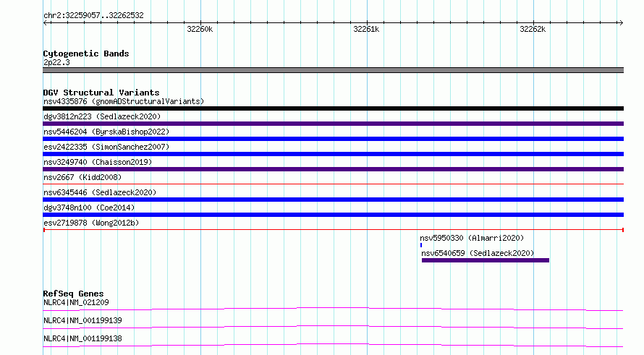Click the nsv6540659 (Sedlazeck2020) label

pos(478,253)
